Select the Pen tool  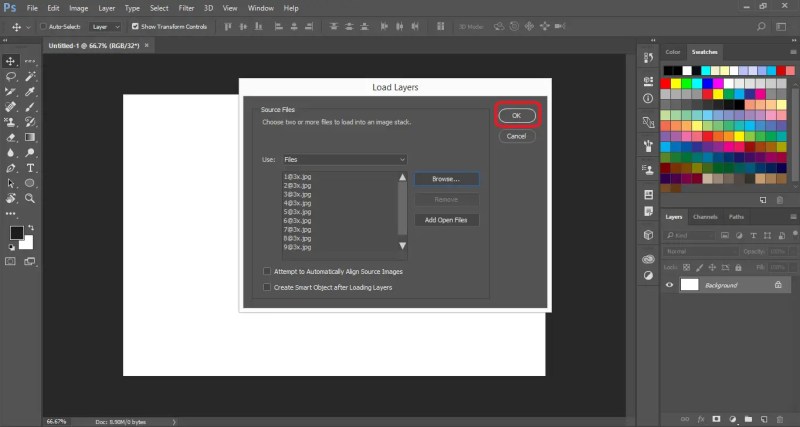[10, 168]
